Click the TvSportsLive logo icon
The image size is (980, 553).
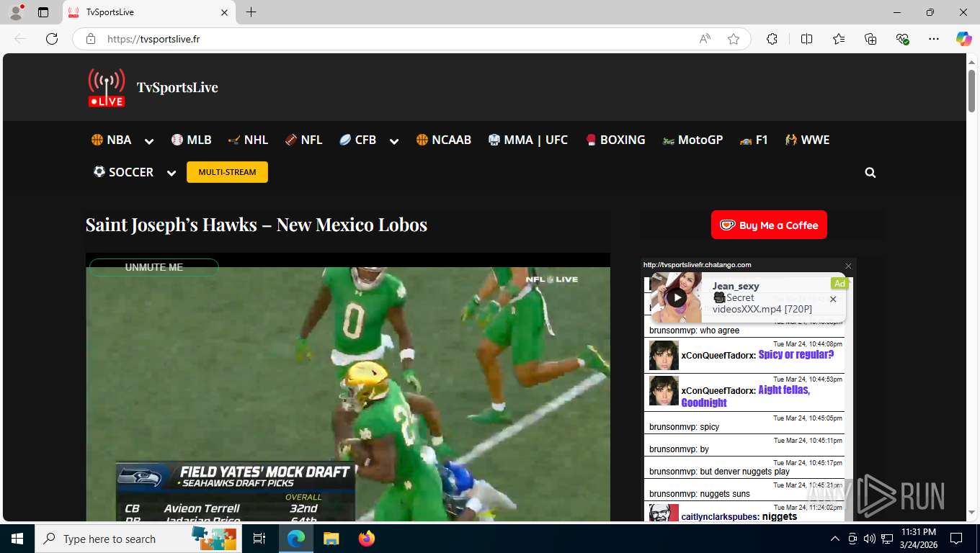[107, 88]
